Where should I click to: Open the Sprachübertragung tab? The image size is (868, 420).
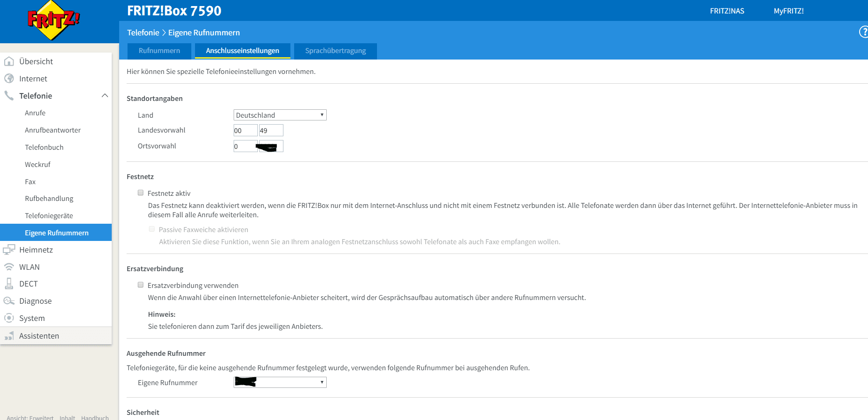[336, 51]
